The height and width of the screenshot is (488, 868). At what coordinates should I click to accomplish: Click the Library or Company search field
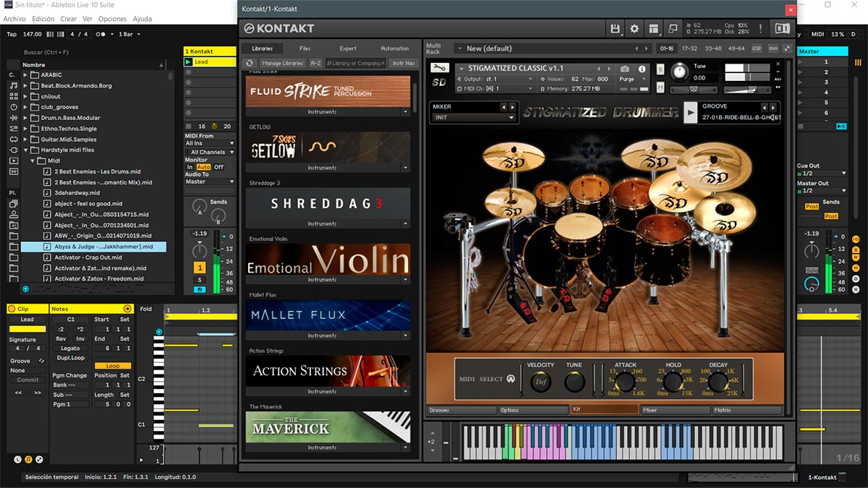356,64
